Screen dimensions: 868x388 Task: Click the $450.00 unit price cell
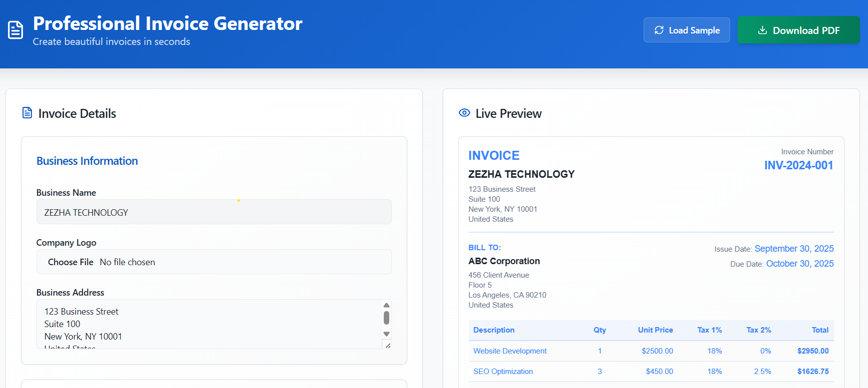coord(659,372)
